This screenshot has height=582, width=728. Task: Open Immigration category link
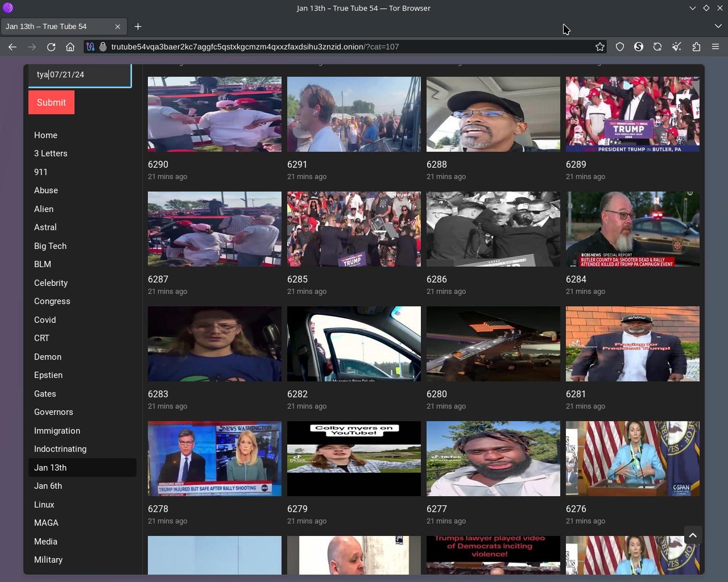point(57,431)
